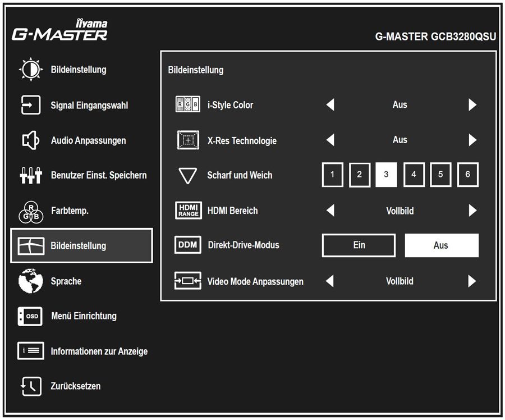
Task: Click the i-Style Color RGB icon
Action: tap(188, 104)
